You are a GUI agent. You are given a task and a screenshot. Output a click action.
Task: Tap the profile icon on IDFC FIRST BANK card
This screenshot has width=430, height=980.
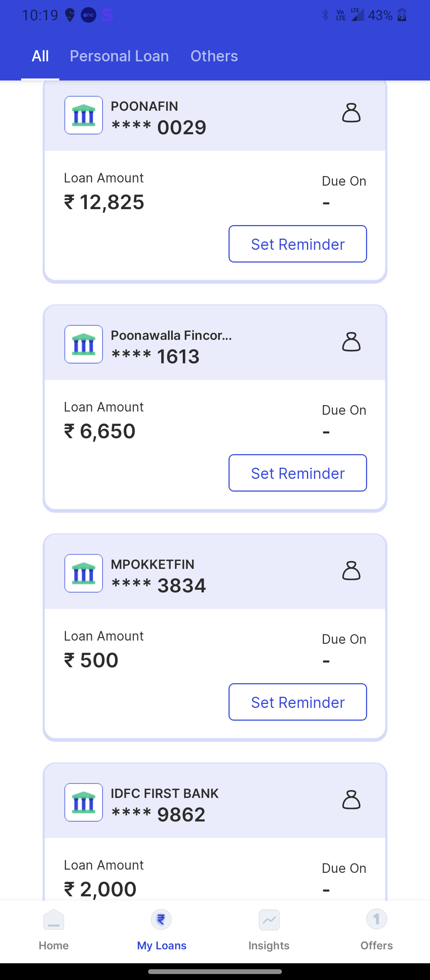click(351, 800)
